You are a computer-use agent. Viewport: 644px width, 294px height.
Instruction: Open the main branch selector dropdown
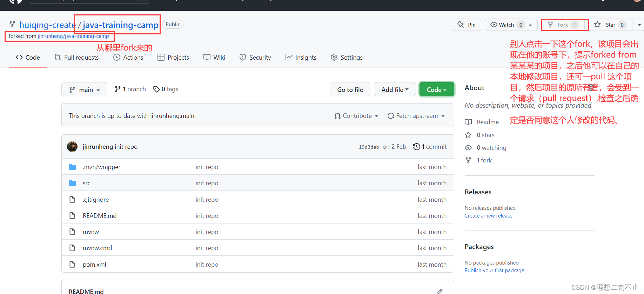coord(84,89)
